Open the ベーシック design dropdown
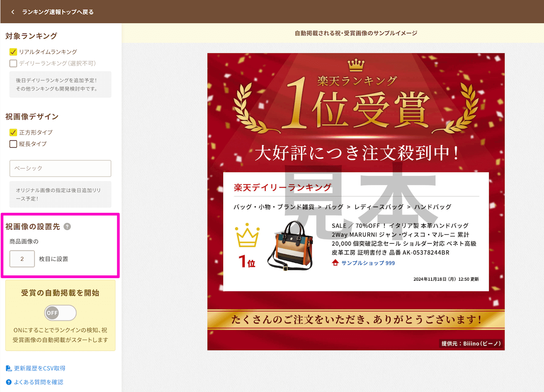 point(60,168)
